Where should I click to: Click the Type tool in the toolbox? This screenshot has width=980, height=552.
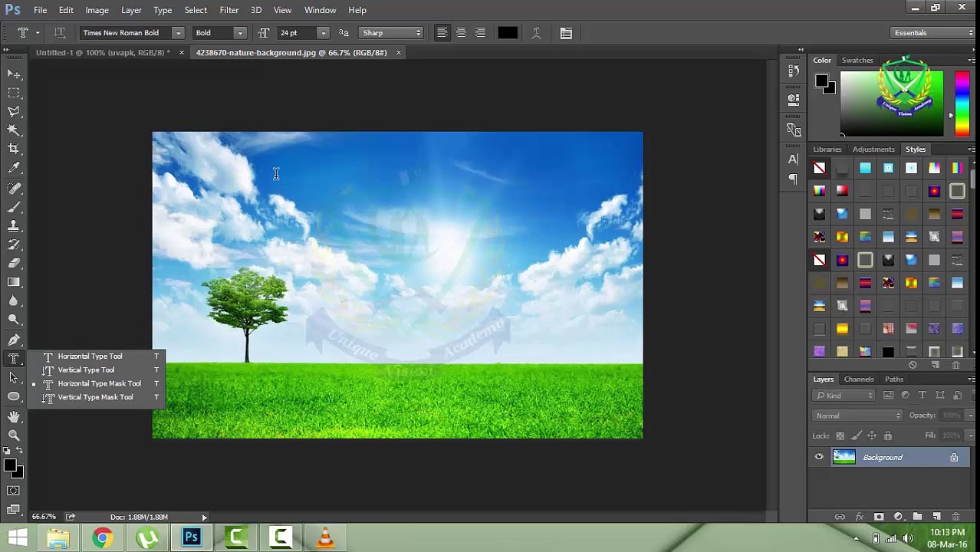point(14,359)
